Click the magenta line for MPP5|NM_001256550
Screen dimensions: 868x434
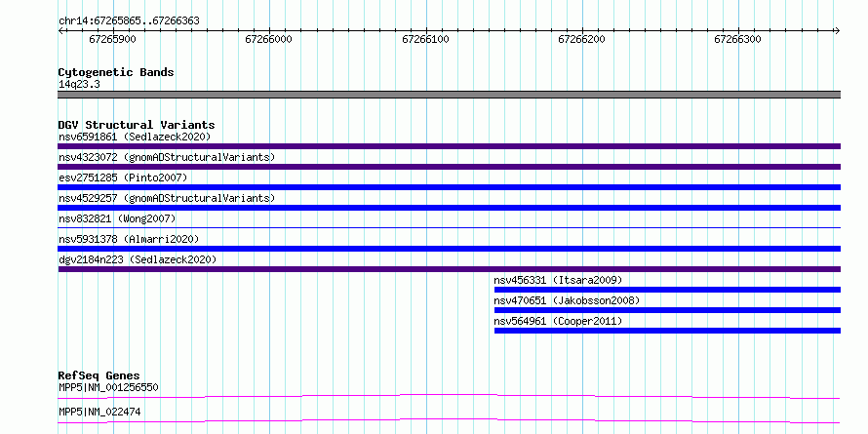coord(450,396)
